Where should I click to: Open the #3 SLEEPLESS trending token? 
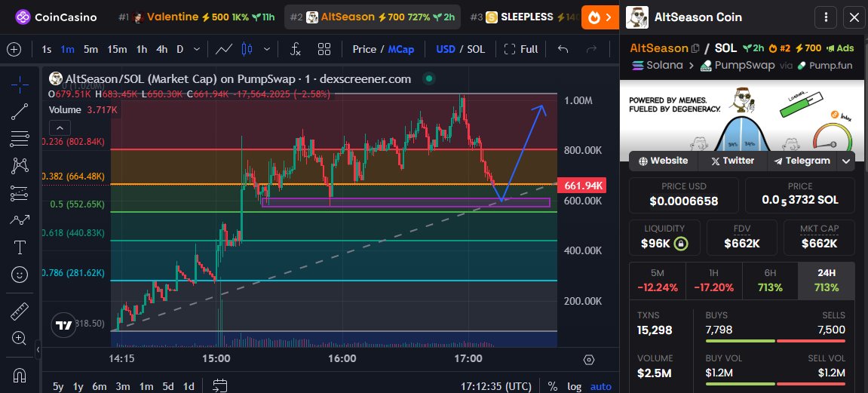coord(523,17)
